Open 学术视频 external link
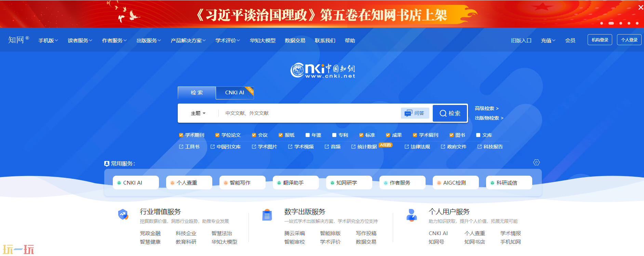644x256 pixels. (x=301, y=147)
